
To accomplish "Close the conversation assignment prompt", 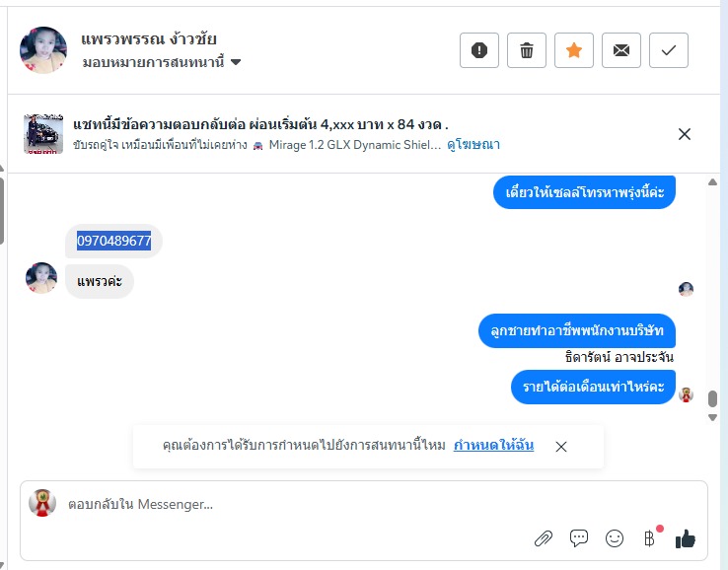I will 561,447.
